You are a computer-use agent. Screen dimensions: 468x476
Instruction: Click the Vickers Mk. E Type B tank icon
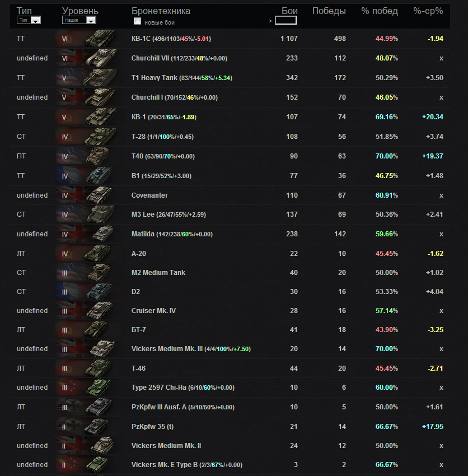(x=97, y=465)
